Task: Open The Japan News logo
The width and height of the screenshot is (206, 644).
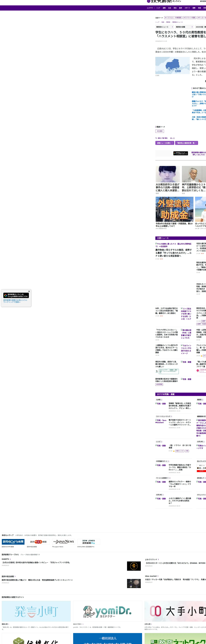Action: pyautogui.click(x=64, y=541)
